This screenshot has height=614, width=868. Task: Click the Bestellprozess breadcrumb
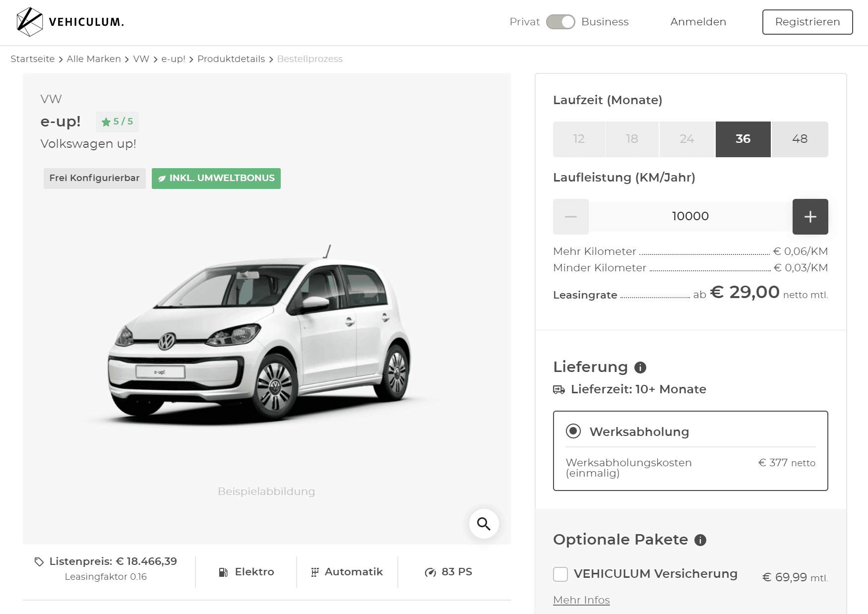pyautogui.click(x=310, y=59)
